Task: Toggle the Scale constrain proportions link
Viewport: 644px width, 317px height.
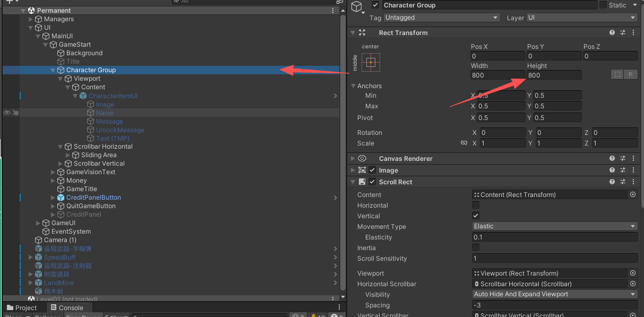Action: tap(464, 143)
